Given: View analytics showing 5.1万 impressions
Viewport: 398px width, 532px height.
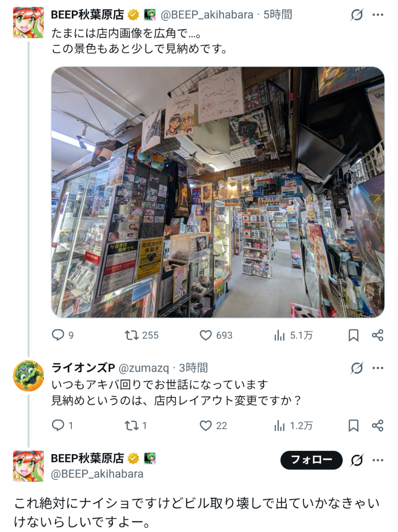Looking at the screenshot, I should pyautogui.click(x=293, y=335).
